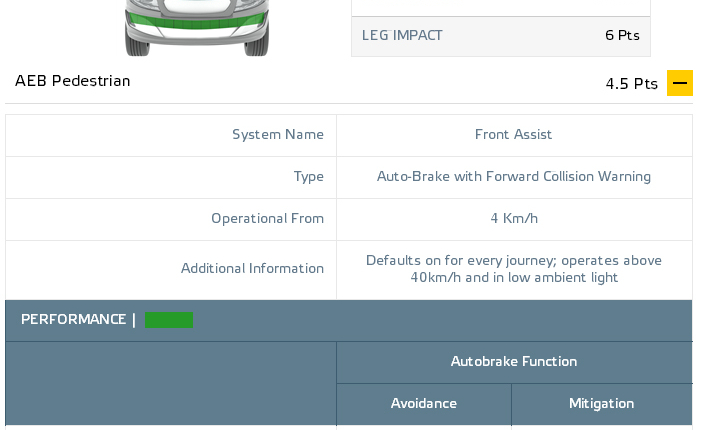Image resolution: width=701 pixels, height=430 pixels.
Task: Click the System Name row label
Action: pos(277,135)
